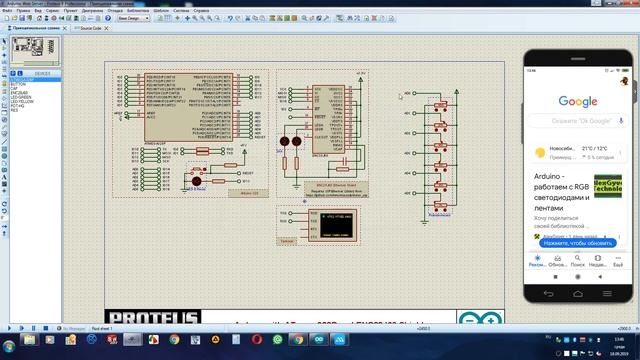
Task: Select CAP in the devices list
Action: [x=14, y=88]
